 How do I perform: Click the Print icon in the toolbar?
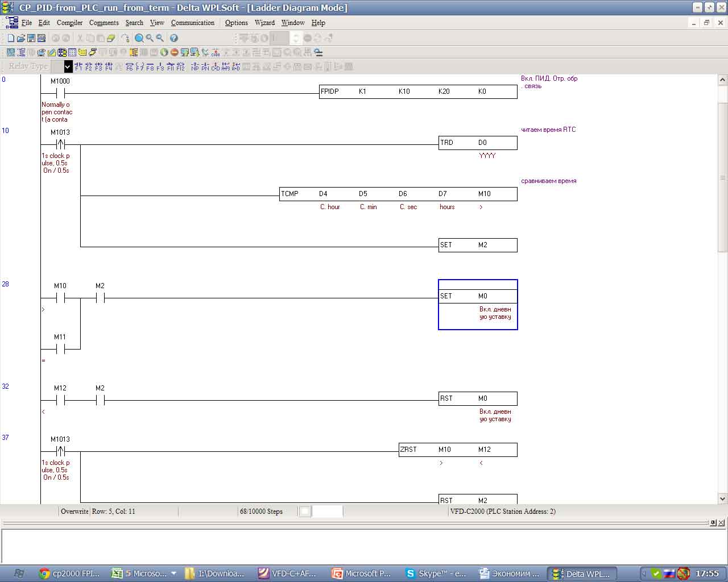point(41,38)
